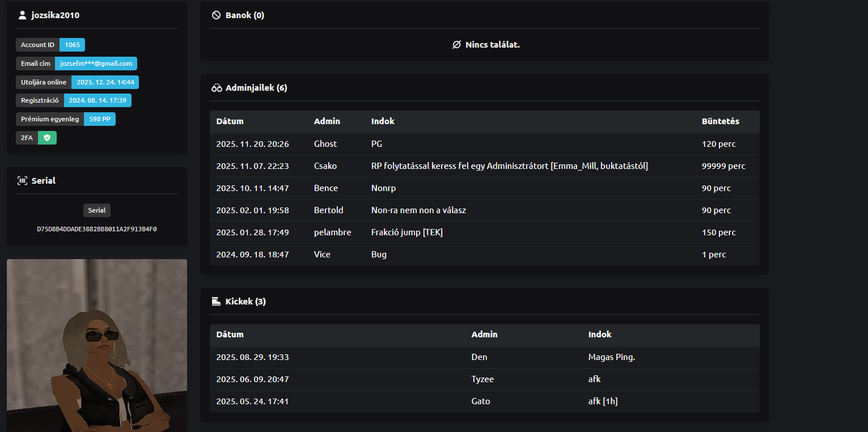Click the character avatar image
The height and width of the screenshot is (432, 868).
(x=97, y=345)
